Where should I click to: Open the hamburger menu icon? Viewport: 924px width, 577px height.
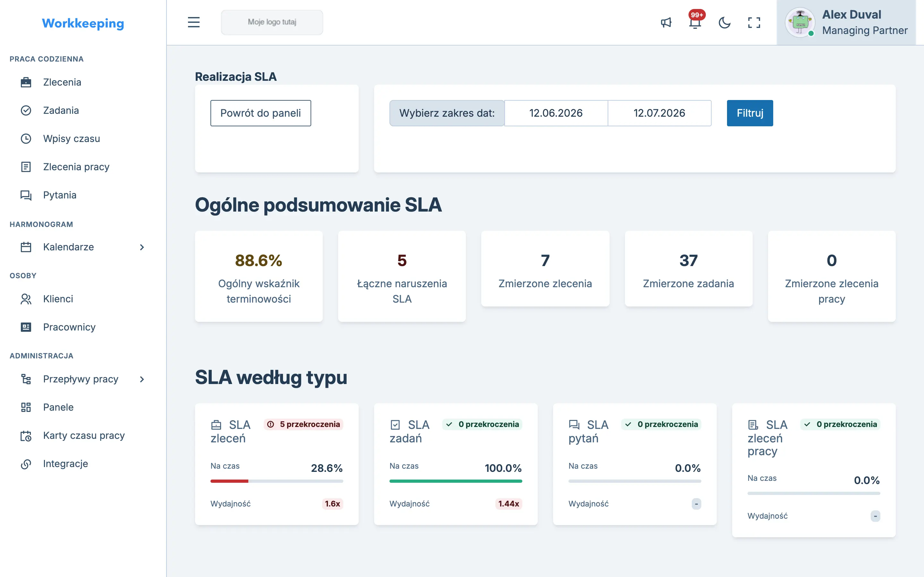tap(193, 22)
